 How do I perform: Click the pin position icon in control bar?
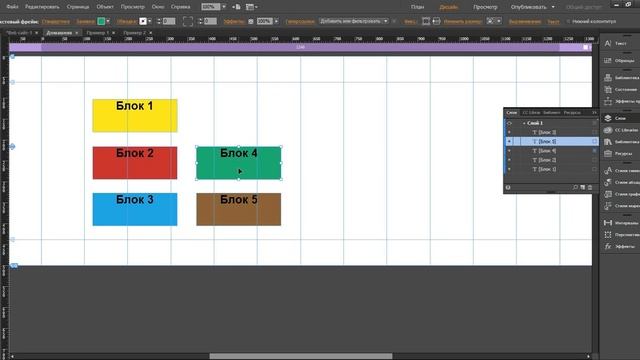tap(490, 21)
